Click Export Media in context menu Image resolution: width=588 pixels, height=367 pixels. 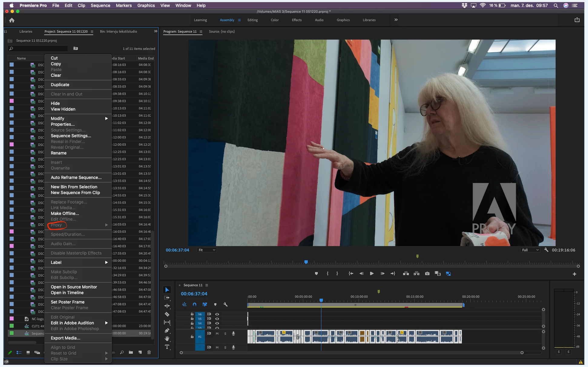(x=65, y=338)
